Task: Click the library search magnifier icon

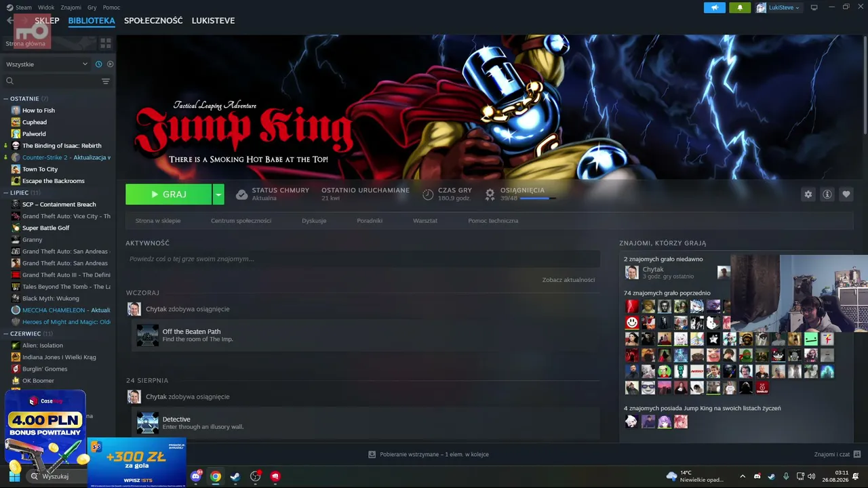Action: 9,81
